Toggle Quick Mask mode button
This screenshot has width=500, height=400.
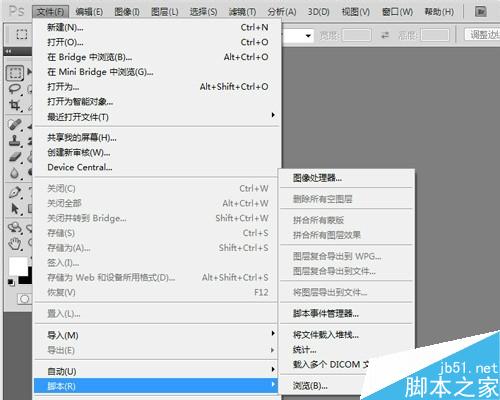(x=24, y=299)
